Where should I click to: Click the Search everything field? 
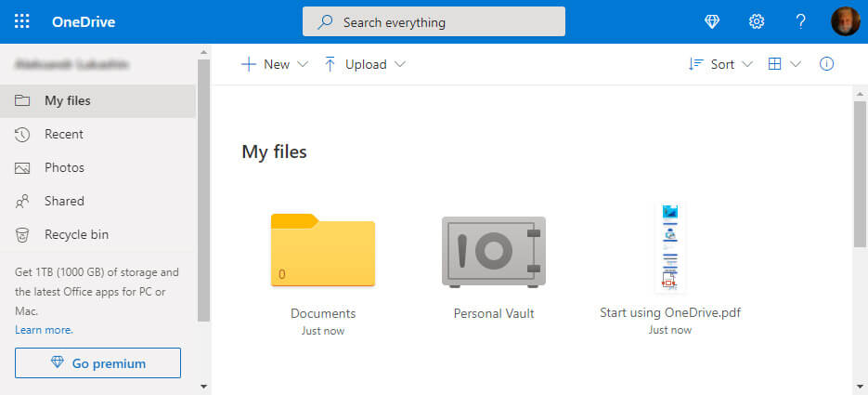434,21
